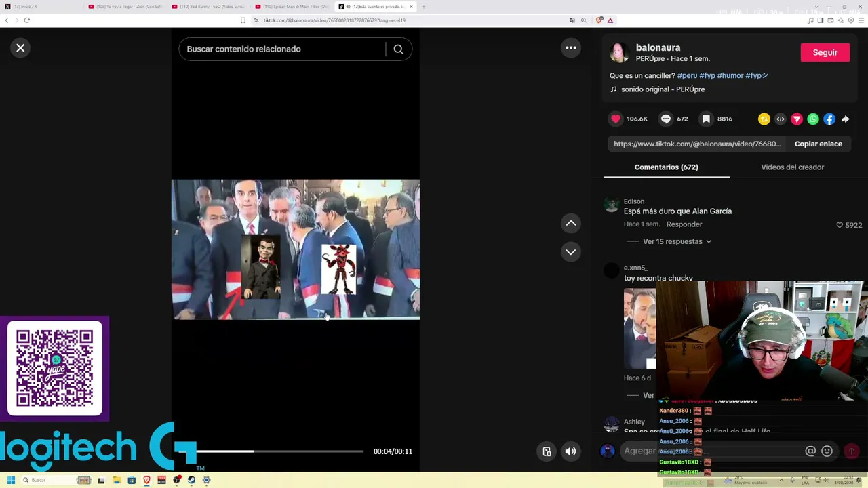Click the embed code icon
The height and width of the screenshot is (488, 868).
pyautogui.click(x=781, y=119)
